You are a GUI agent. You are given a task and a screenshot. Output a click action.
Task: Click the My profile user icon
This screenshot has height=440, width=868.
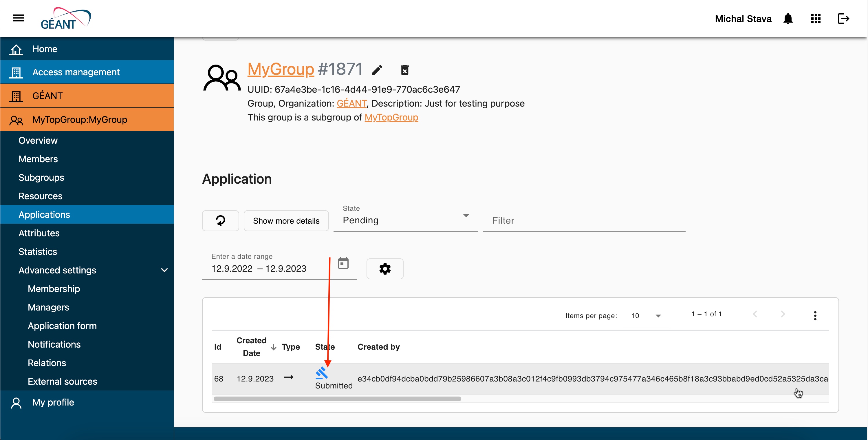[16, 403]
